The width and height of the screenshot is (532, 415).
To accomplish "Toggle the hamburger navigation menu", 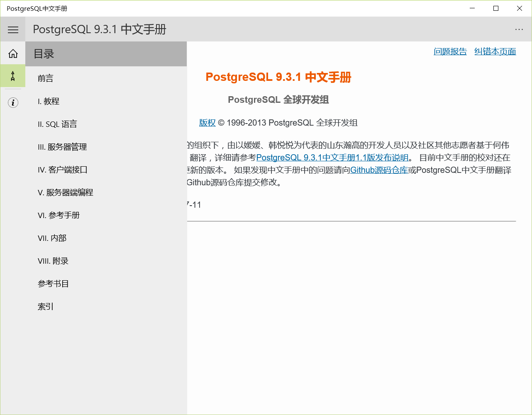I will (13, 29).
